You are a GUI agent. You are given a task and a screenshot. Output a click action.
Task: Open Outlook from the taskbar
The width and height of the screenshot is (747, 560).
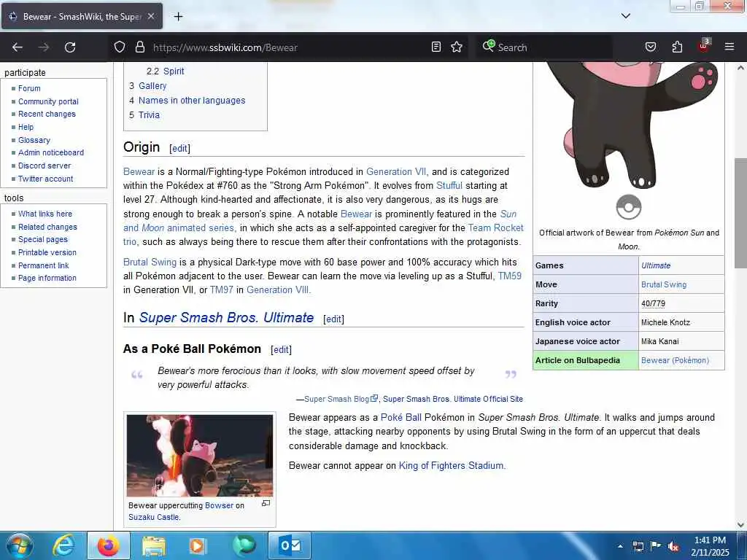[x=290, y=545]
